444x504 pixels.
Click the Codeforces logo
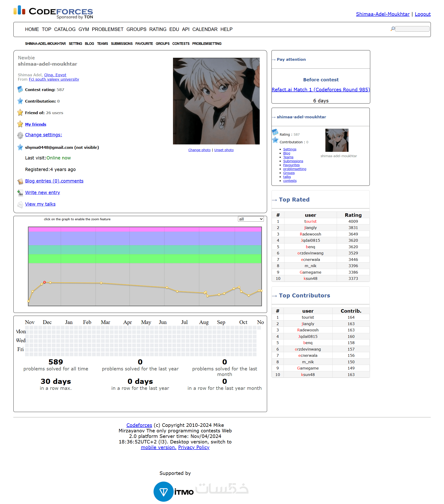[53, 12]
